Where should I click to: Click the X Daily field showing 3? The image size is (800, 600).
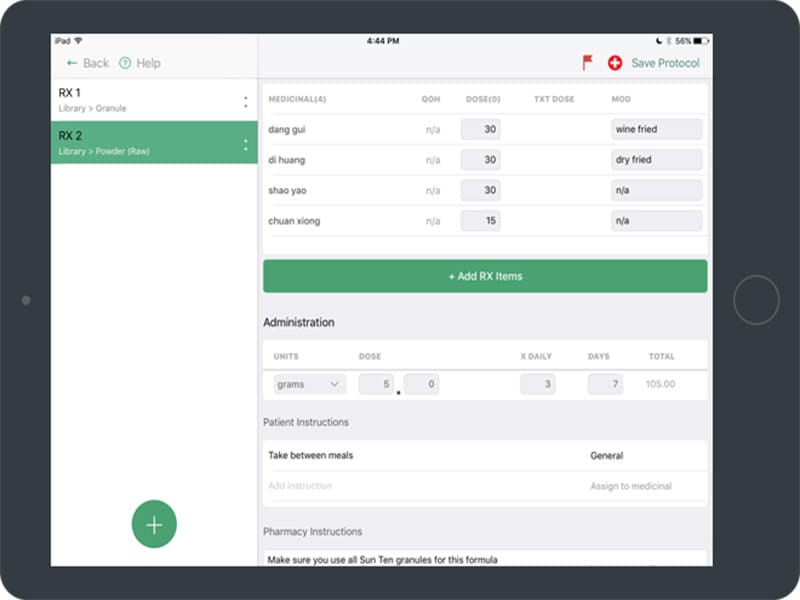pyautogui.click(x=538, y=384)
